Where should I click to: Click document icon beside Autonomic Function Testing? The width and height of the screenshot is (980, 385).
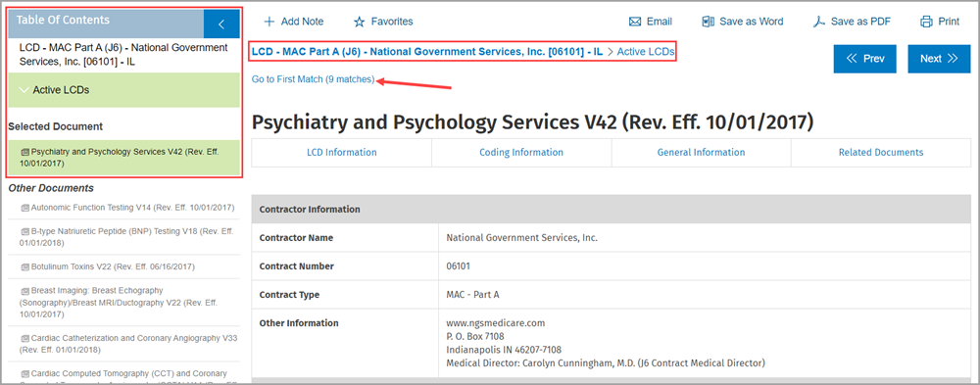pyautogui.click(x=25, y=208)
